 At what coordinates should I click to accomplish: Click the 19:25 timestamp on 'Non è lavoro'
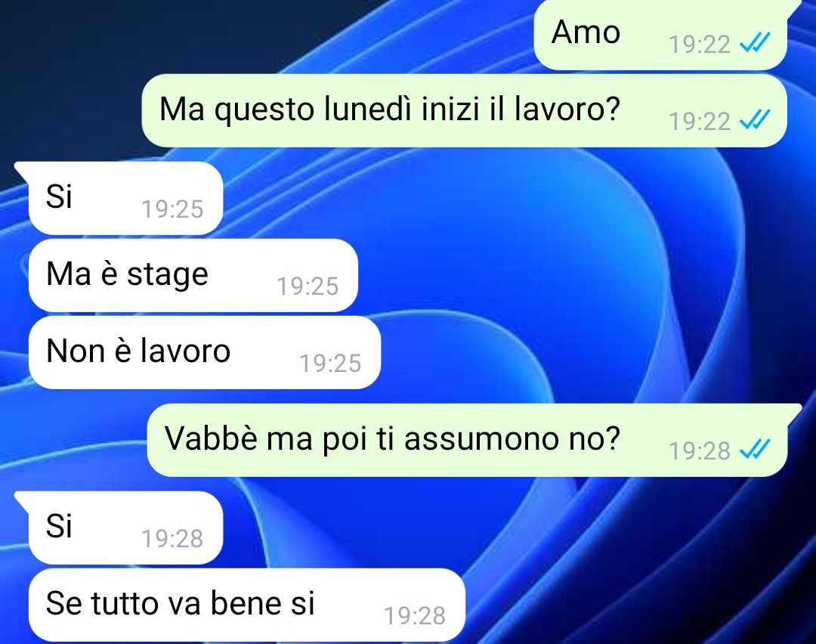pyautogui.click(x=330, y=364)
